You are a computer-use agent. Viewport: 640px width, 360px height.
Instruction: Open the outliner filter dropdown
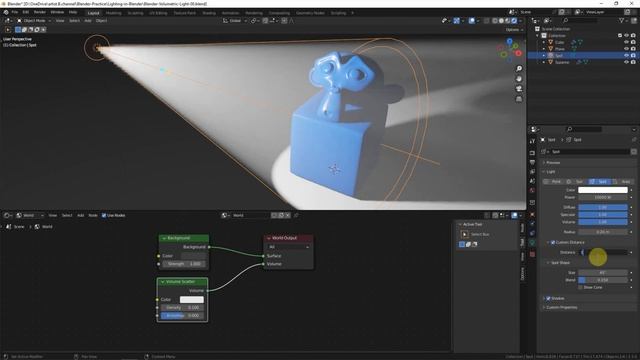(623, 20)
